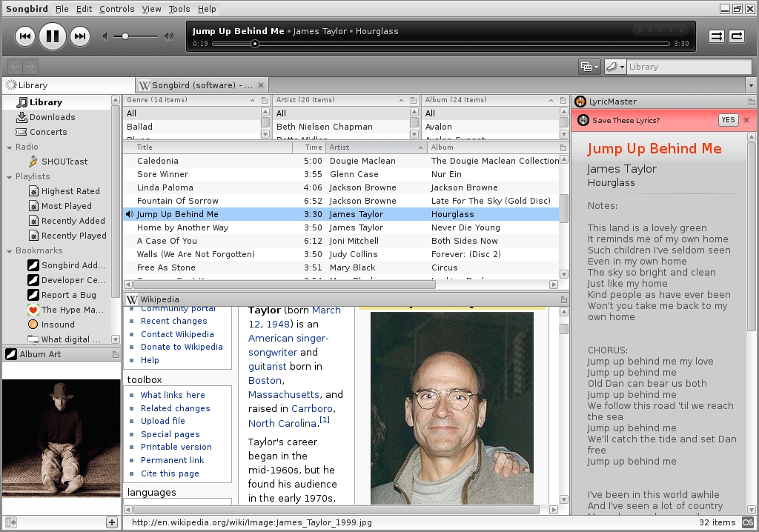Open the What links here link
The width and height of the screenshot is (759, 532).
173,395
